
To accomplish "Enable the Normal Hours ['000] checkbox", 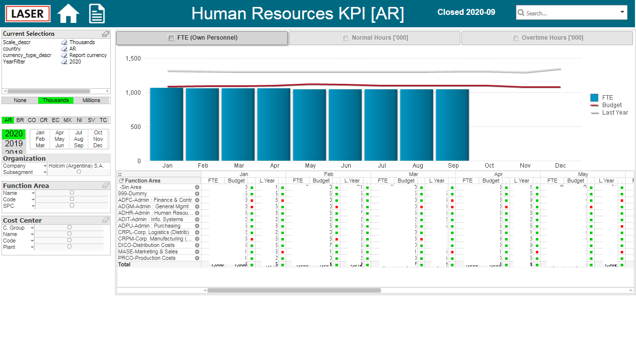I will coord(346,38).
